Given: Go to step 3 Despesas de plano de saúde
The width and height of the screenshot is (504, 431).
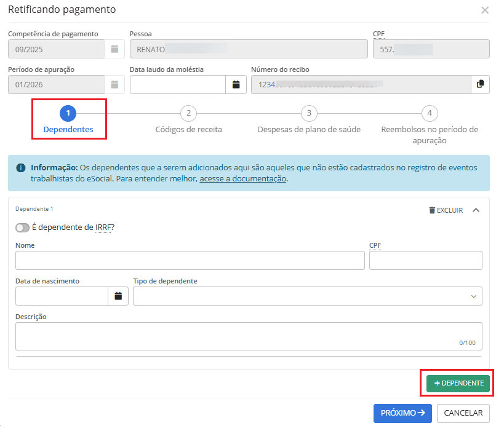Looking at the screenshot, I should tap(309, 114).
